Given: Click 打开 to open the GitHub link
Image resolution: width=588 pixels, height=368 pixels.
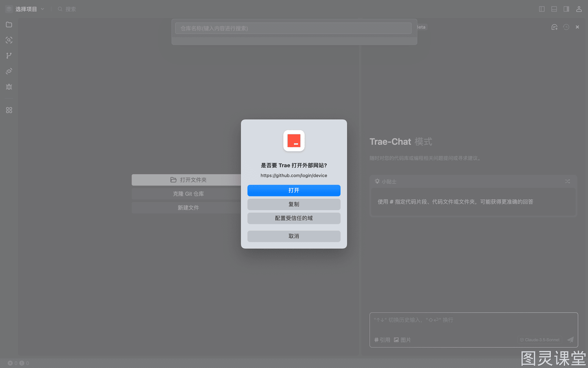Looking at the screenshot, I should click(294, 190).
